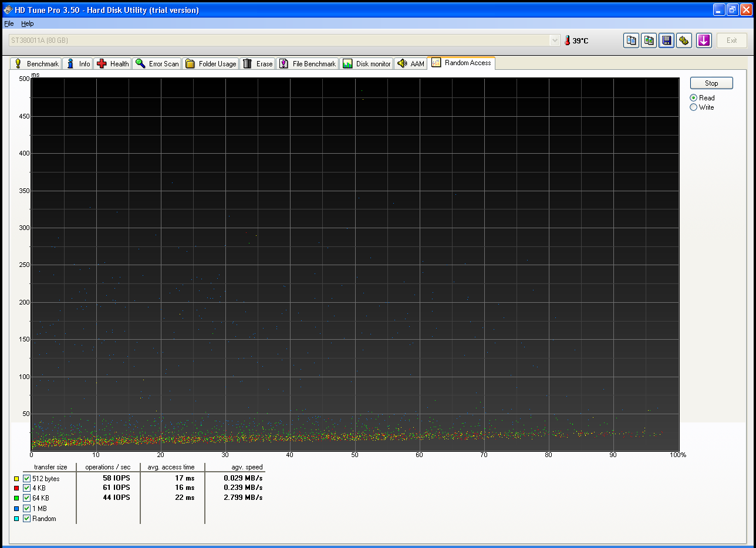Click the green 64 KB color swatch
This screenshot has width=756, height=548.
[x=16, y=498]
